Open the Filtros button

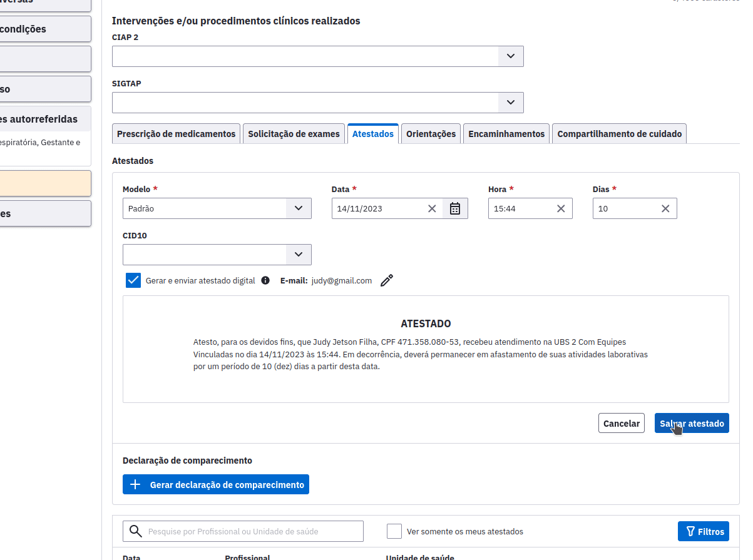point(704,531)
